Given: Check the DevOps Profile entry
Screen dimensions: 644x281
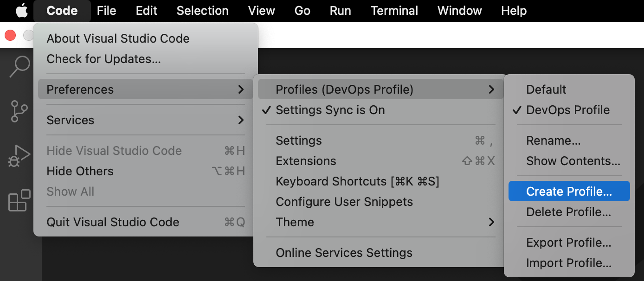Looking at the screenshot, I should point(567,110).
